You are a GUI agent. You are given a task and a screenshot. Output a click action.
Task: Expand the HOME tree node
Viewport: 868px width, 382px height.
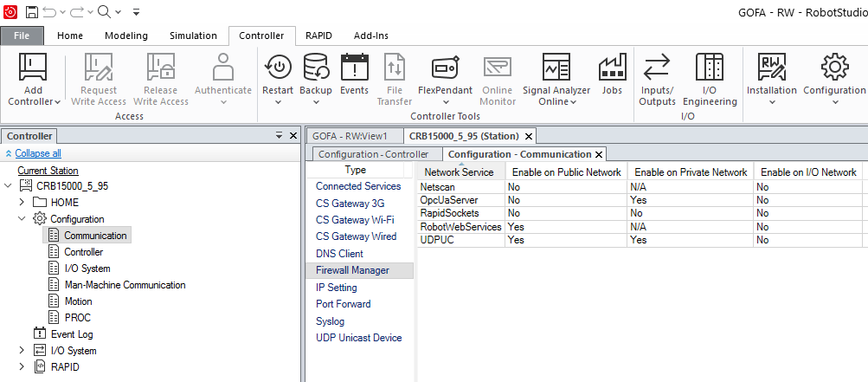pos(23,203)
